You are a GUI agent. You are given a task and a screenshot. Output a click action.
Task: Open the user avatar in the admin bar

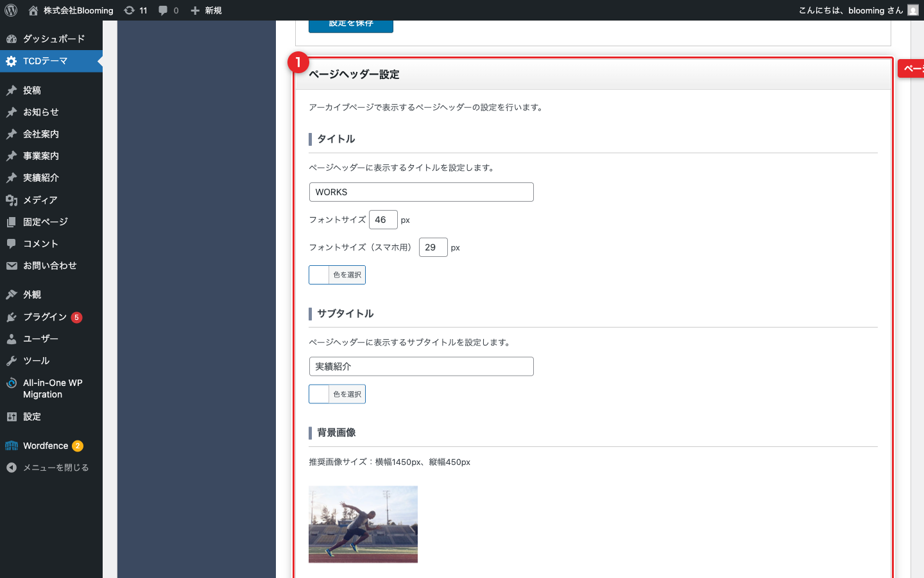point(913,10)
